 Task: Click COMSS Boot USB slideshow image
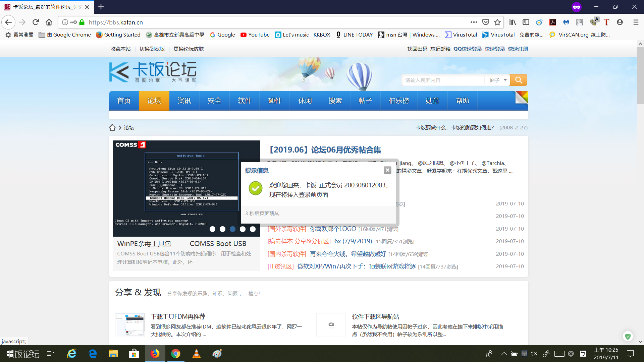[x=186, y=188]
